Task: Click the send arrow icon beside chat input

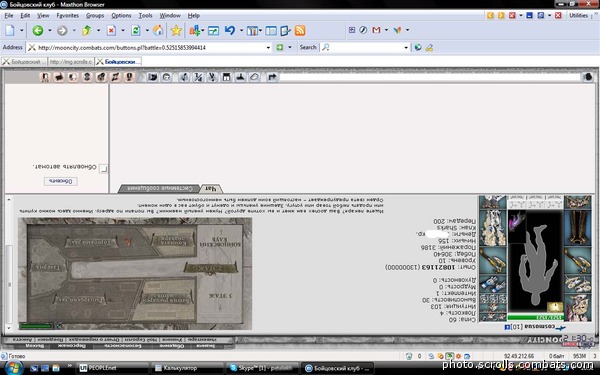Action: click(272, 77)
